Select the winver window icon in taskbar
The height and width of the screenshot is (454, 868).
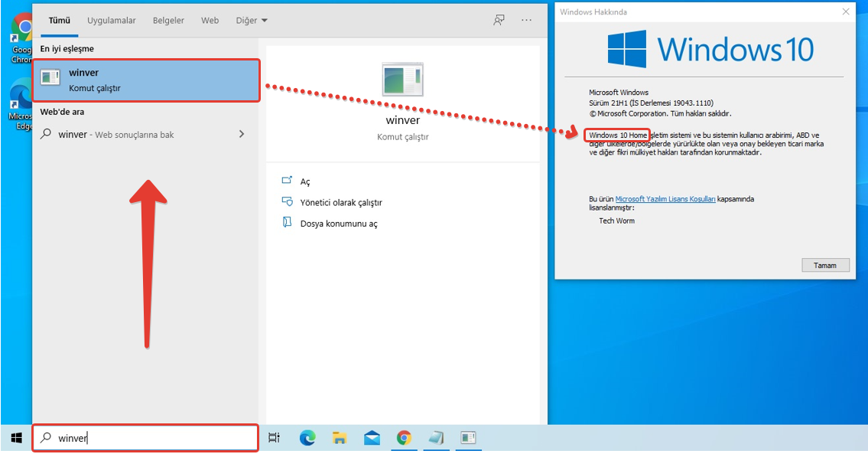(468, 438)
